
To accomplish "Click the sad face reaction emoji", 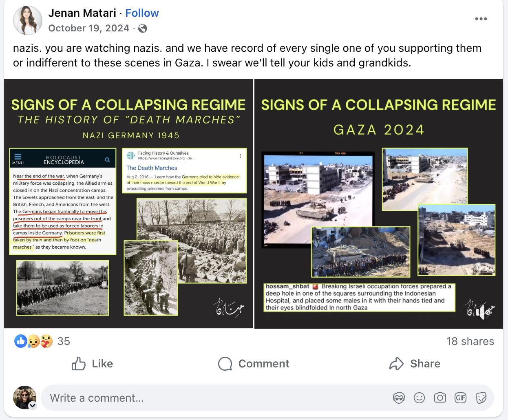I will point(33,341).
